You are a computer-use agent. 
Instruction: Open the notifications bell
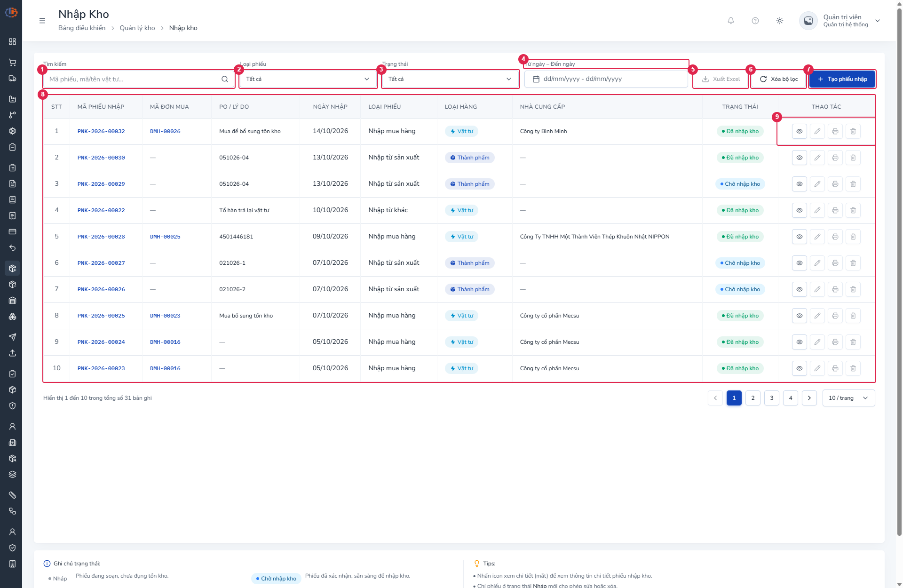731,21
